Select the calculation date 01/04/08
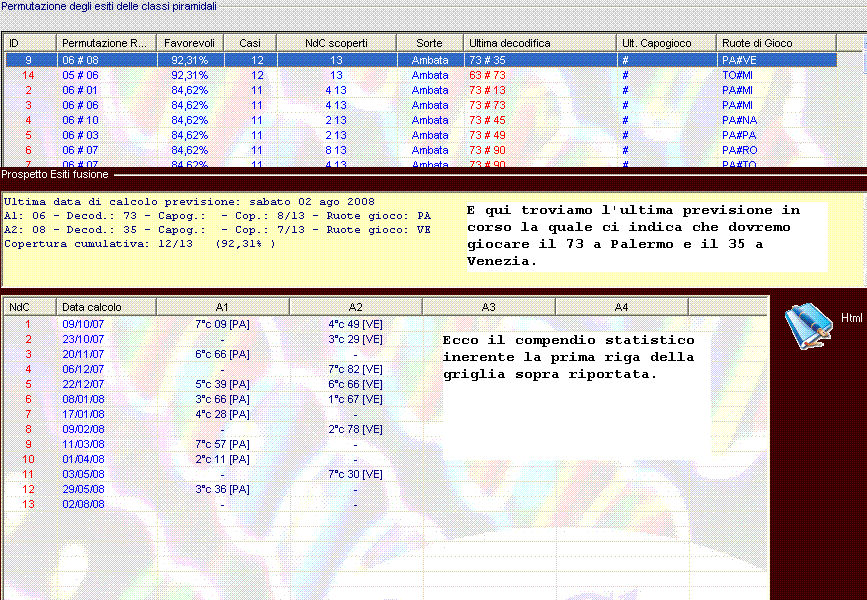Viewport: 867px width, 600px height. click(83, 459)
